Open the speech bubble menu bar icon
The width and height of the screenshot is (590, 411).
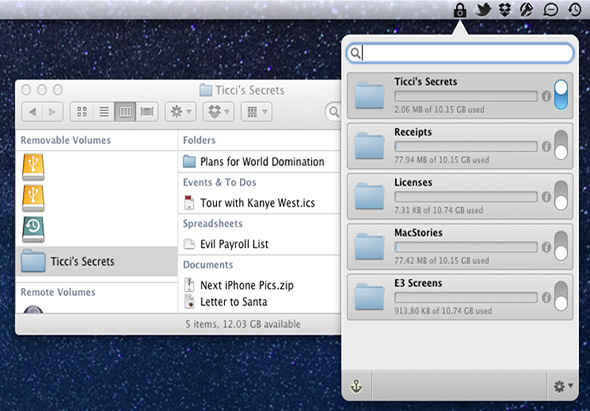click(x=550, y=10)
